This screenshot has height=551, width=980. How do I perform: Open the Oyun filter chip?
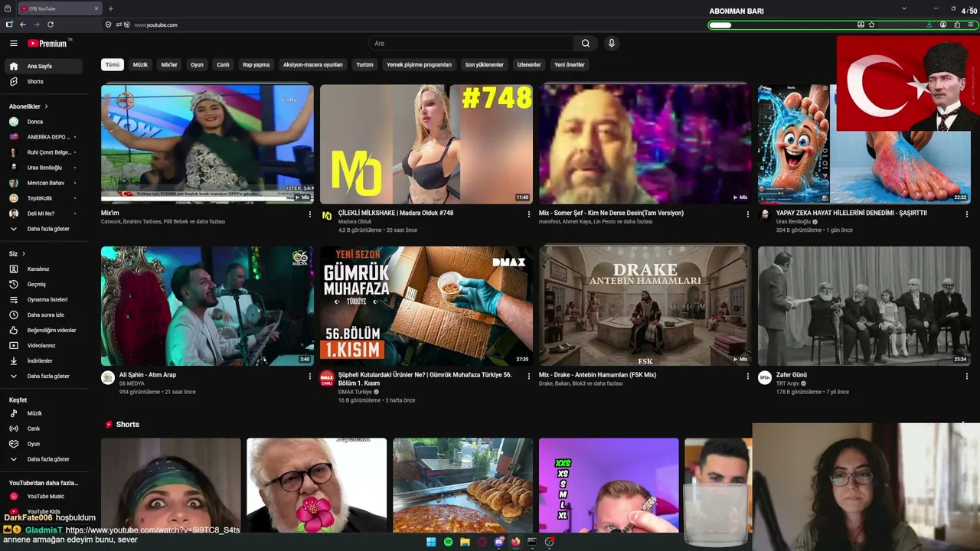pyautogui.click(x=197, y=65)
